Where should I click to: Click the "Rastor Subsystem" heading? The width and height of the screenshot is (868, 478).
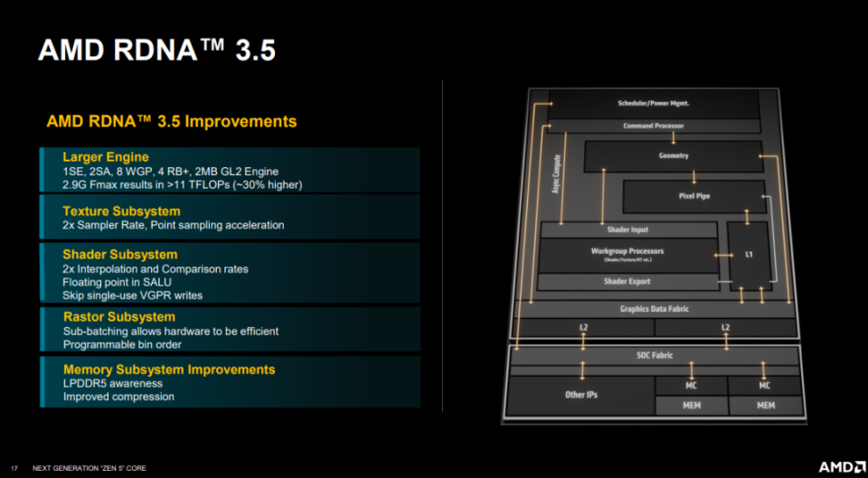[x=119, y=317]
